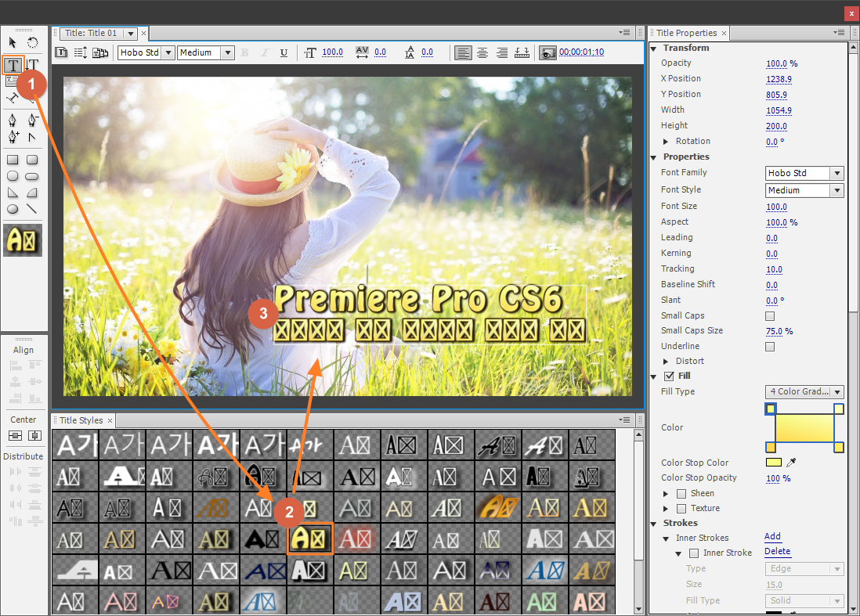The image size is (860, 616).
Task: Toggle Show Background Video icon
Action: 547,53
